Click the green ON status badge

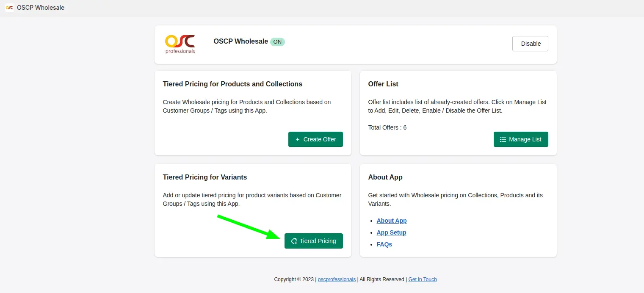pos(277,42)
